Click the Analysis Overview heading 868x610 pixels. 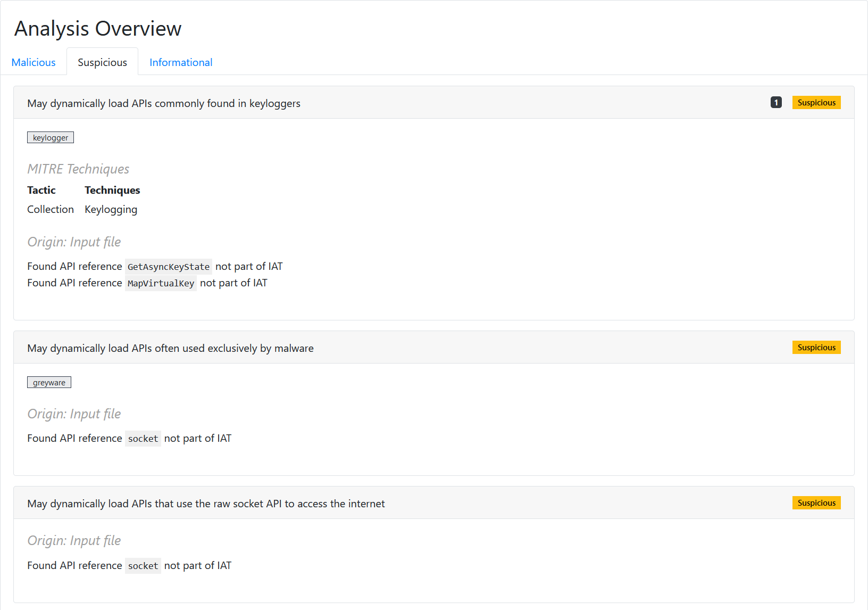pyautogui.click(x=98, y=28)
